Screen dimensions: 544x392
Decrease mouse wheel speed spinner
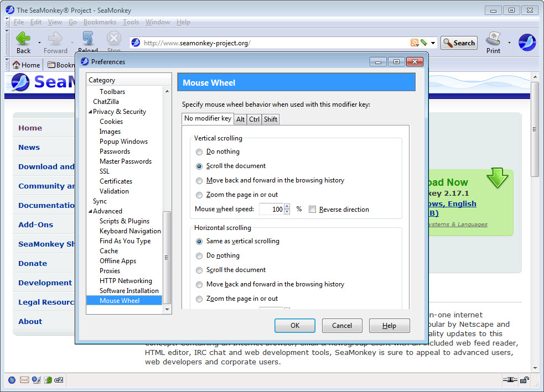point(287,212)
